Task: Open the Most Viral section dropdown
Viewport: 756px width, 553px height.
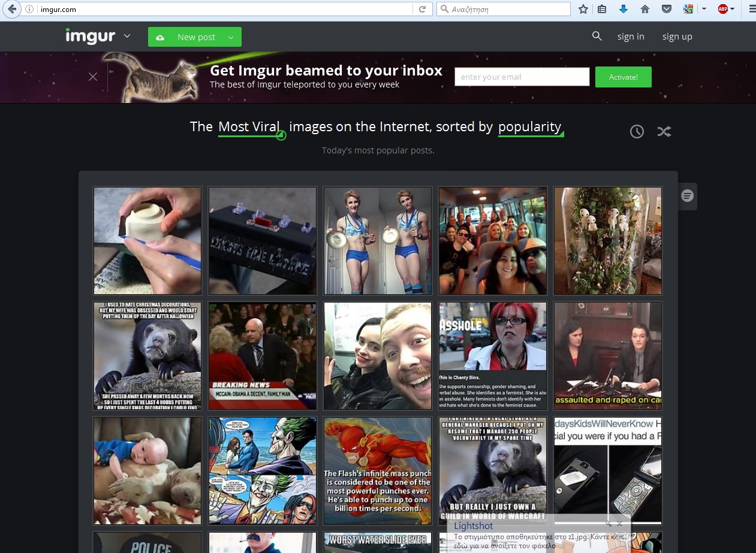Action: (x=249, y=127)
